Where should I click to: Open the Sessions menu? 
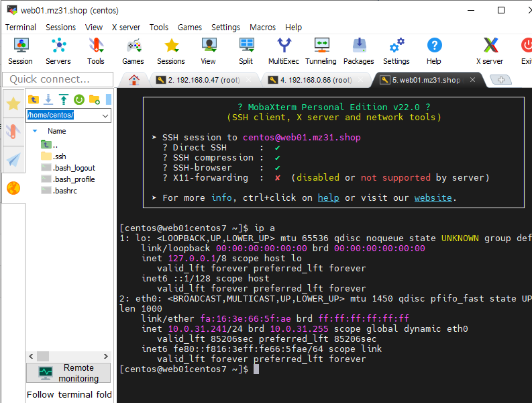click(61, 27)
